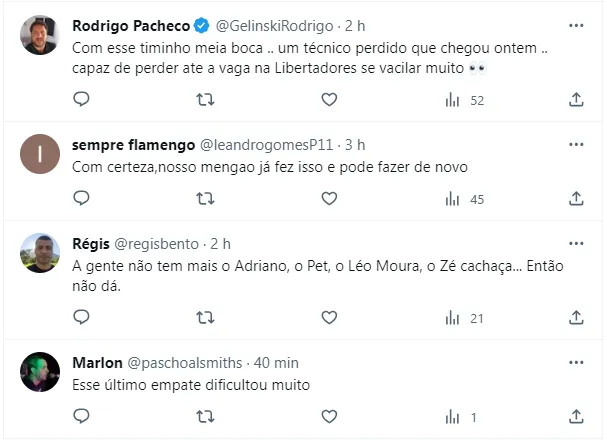Image resolution: width=607 pixels, height=440 pixels.
Task: Like the tweet by Régis
Action: (329, 317)
